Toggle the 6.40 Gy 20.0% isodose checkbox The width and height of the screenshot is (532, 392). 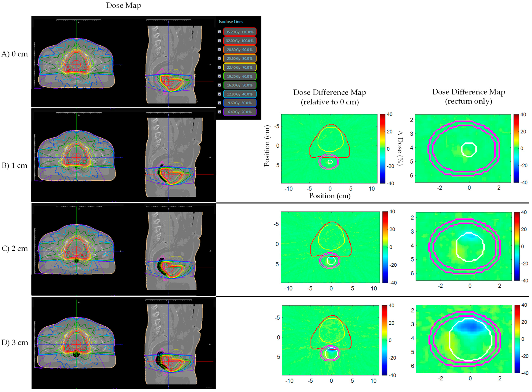pos(219,112)
